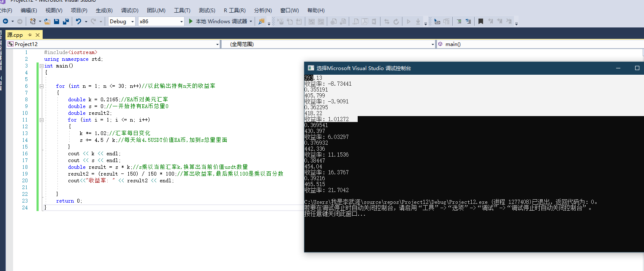Open the 调试(D) menu
The height and width of the screenshot is (271, 644).
click(x=130, y=10)
